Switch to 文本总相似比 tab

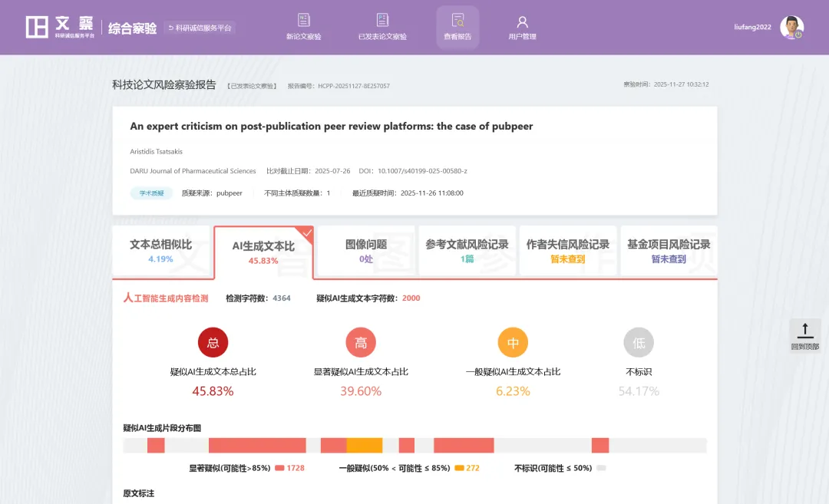[x=161, y=251]
